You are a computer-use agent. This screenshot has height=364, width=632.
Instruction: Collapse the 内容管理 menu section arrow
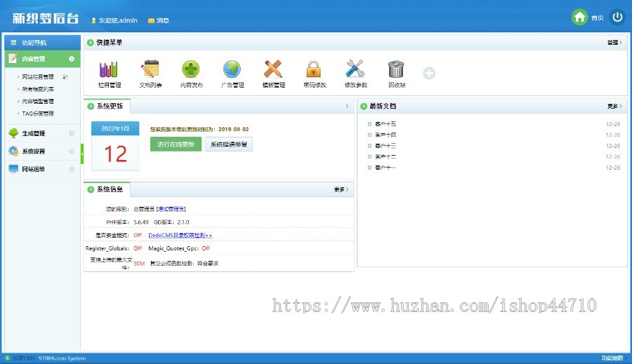(x=72, y=59)
